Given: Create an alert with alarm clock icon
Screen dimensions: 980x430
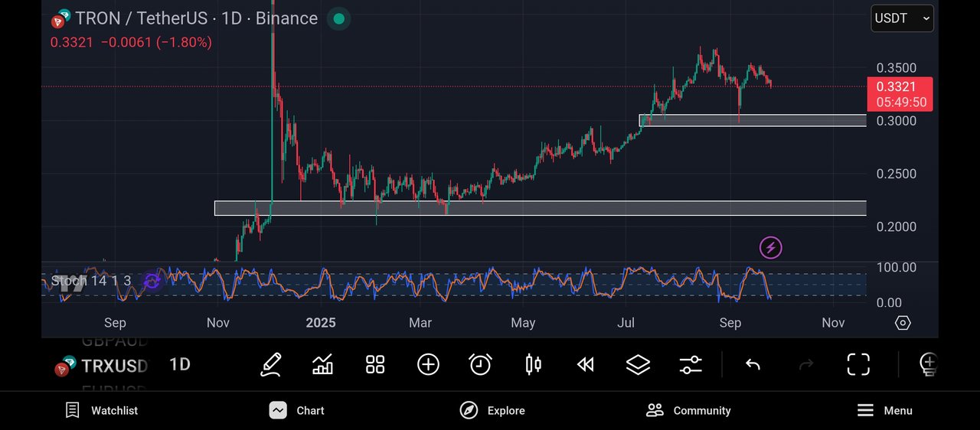Looking at the screenshot, I should click(x=480, y=364).
